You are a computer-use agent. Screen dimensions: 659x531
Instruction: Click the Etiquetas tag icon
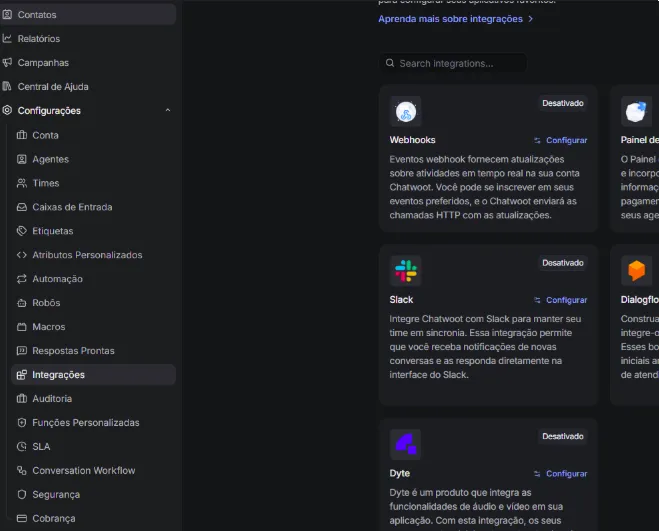point(22,231)
